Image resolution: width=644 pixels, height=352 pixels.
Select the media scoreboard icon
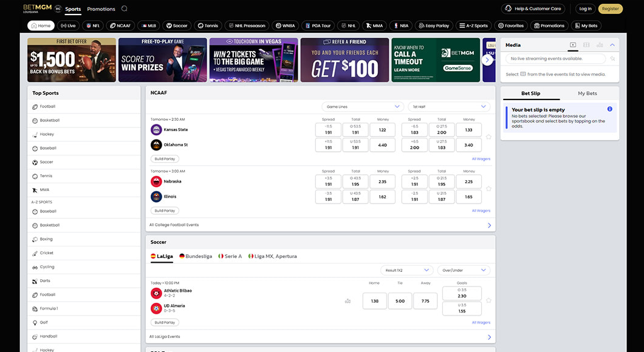click(586, 45)
